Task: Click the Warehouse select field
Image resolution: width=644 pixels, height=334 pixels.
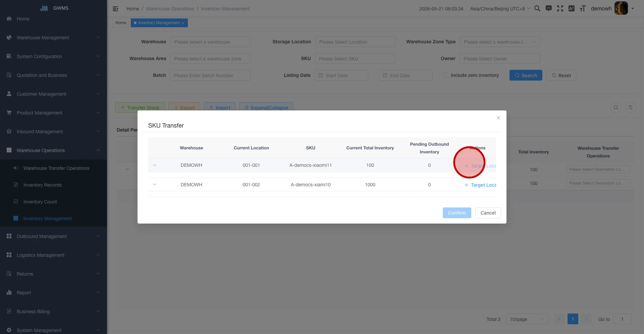Action: [210, 42]
